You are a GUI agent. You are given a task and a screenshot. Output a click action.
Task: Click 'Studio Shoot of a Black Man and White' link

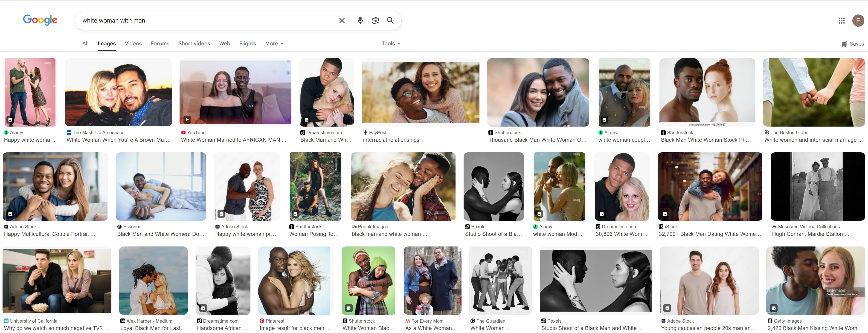[x=592, y=328]
